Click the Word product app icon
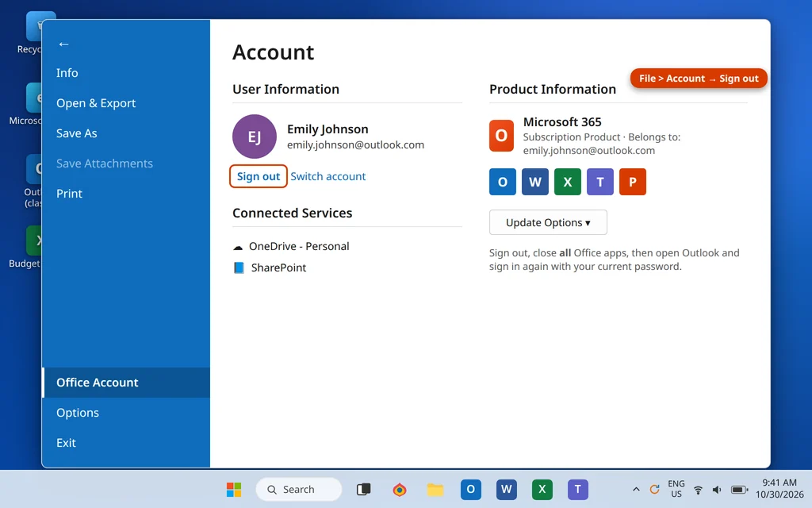Screen dimensions: 812x508 (x=535, y=182)
